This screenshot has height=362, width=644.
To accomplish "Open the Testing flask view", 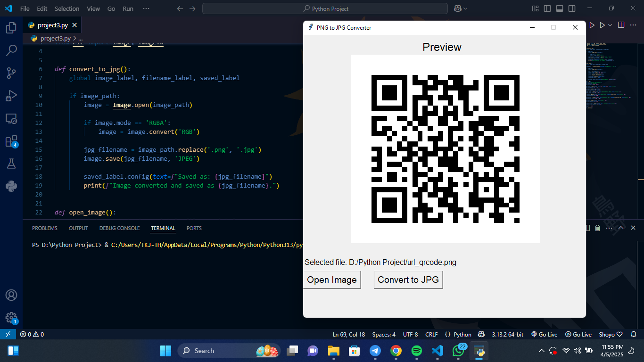I will pos(11,164).
